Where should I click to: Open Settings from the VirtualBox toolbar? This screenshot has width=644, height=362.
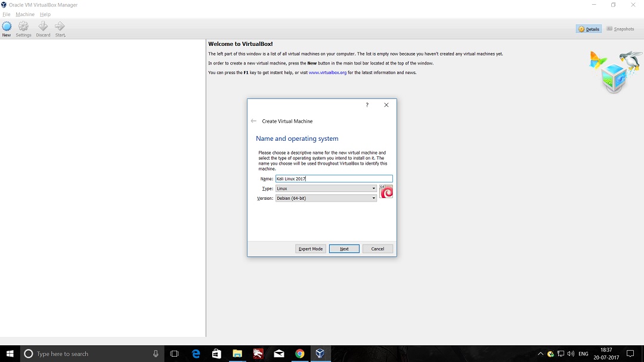click(x=23, y=29)
